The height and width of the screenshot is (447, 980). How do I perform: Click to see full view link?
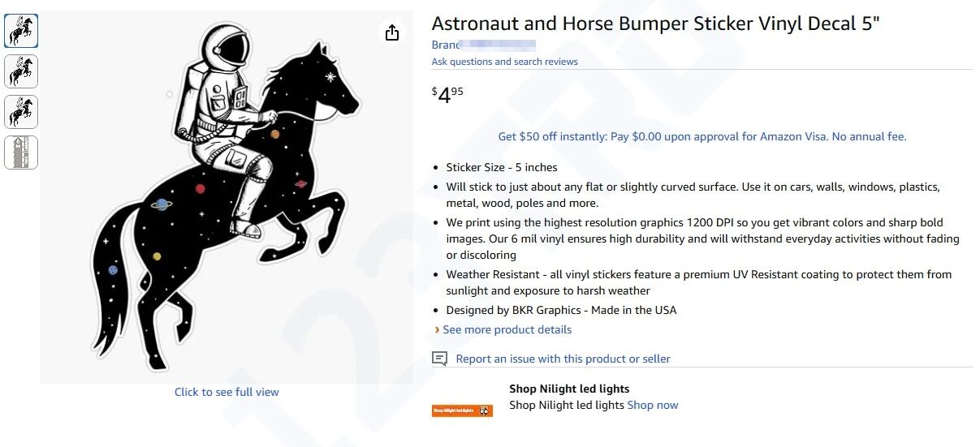click(227, 392)
